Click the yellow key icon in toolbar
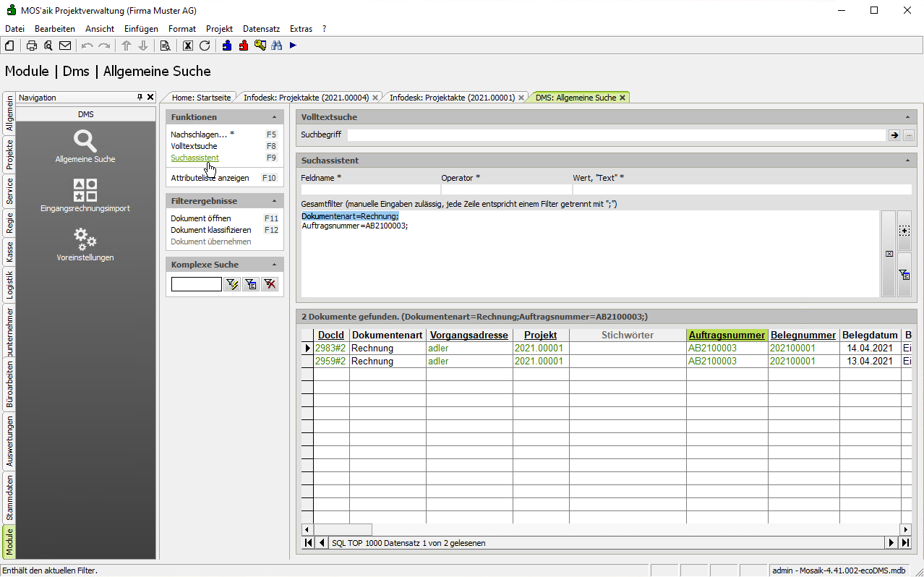The image size is (924, 577). click(260, 46)
